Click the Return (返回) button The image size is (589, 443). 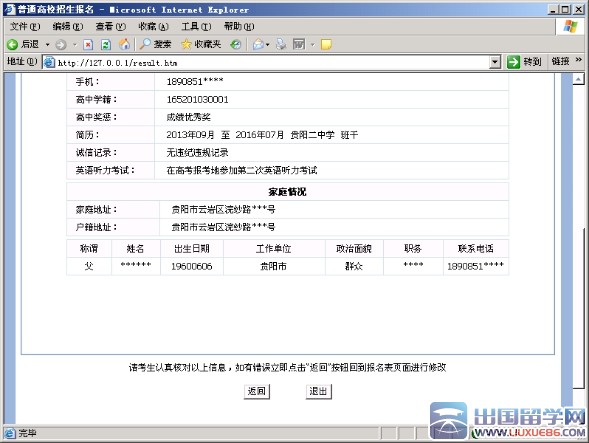coord(257,392)
